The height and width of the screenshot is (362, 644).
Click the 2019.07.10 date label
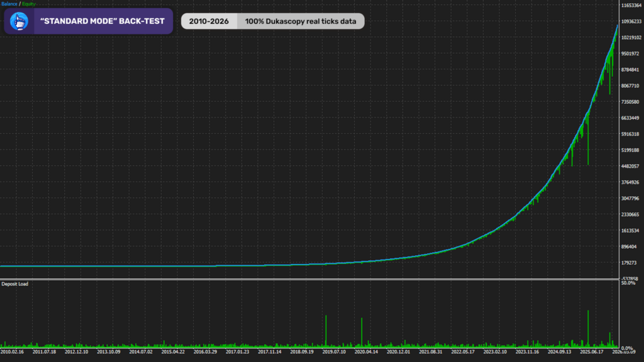tap(334, 352)
